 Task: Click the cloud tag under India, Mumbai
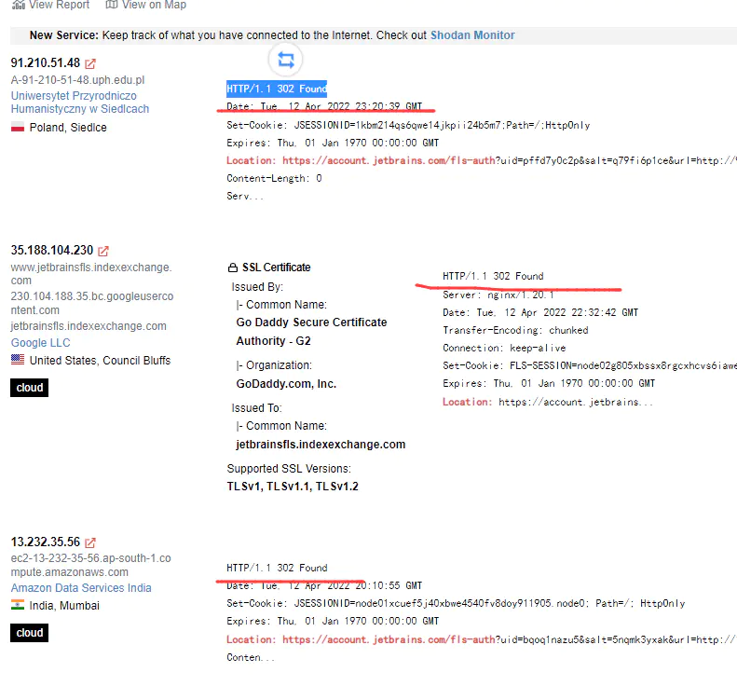(29, 633)
